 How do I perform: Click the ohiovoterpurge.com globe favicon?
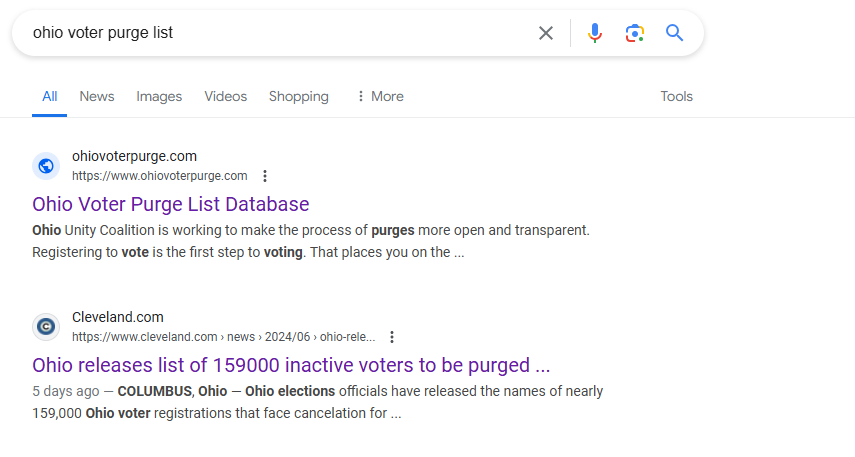[x=46, y=166]
